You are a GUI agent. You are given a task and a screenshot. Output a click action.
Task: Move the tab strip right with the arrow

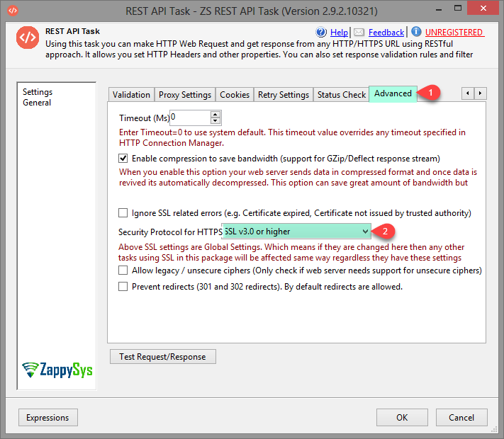[x=480, y=93]
